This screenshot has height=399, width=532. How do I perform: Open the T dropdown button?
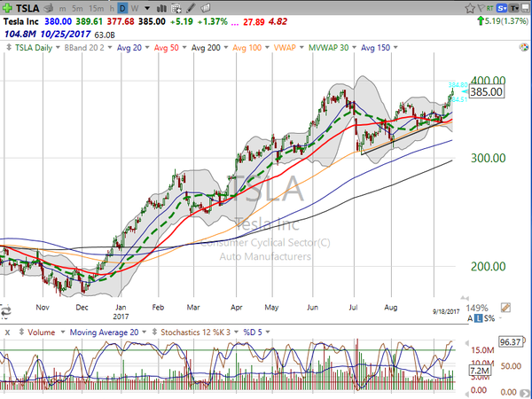pyautogui.click(x=514, y=8)
